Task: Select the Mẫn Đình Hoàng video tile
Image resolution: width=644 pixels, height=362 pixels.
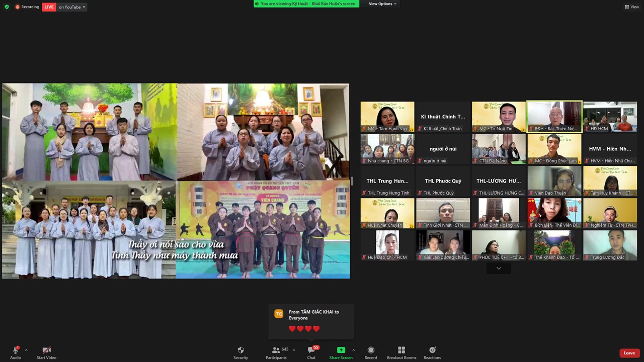Action: point(499,214)
